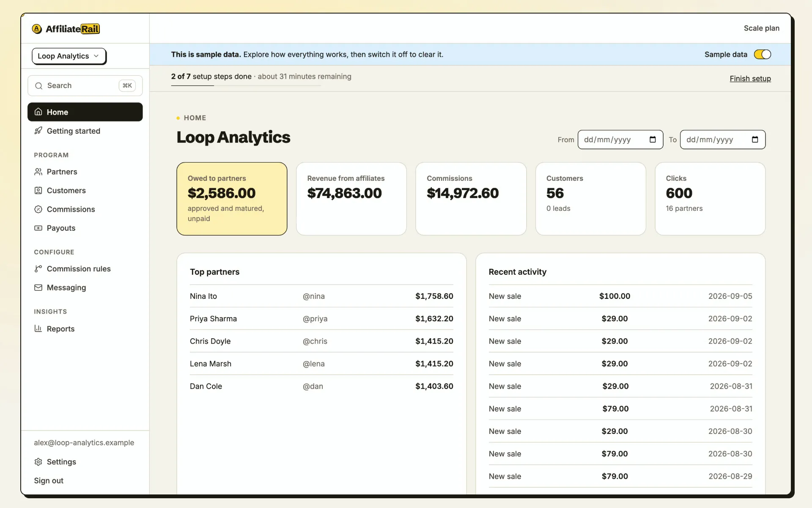Click the Finish setup link
This screenshot has height=508, width=812.
pyautogui.click(x=750, y=78)
